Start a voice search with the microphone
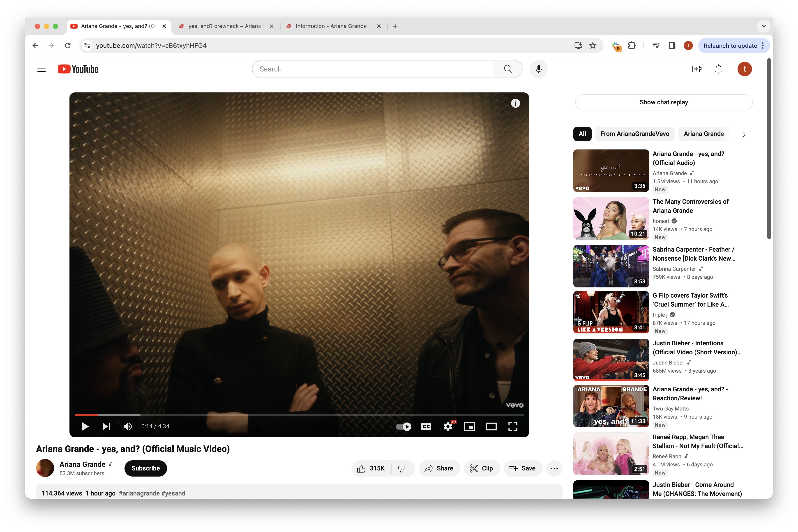 coord(538,69)
